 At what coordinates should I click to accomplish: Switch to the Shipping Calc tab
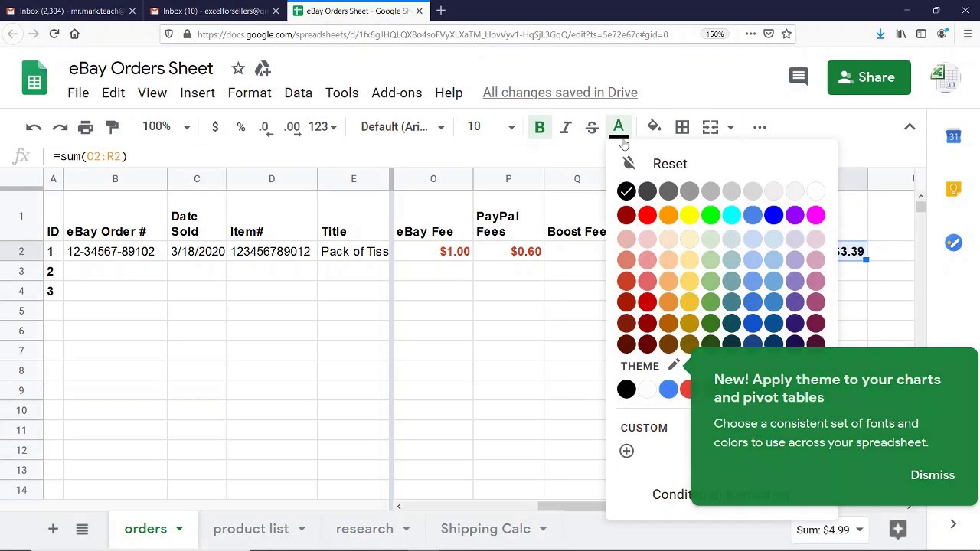pos(485,529)
